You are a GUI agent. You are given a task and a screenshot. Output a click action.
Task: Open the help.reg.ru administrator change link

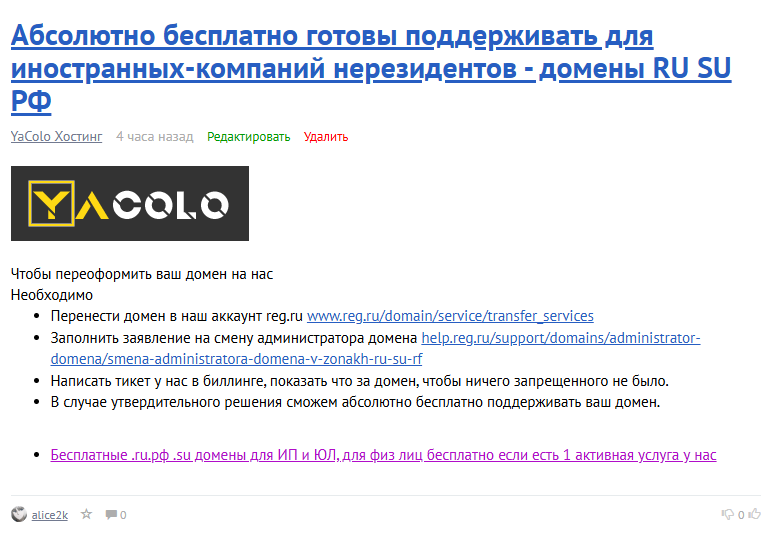tap(561, 338)
